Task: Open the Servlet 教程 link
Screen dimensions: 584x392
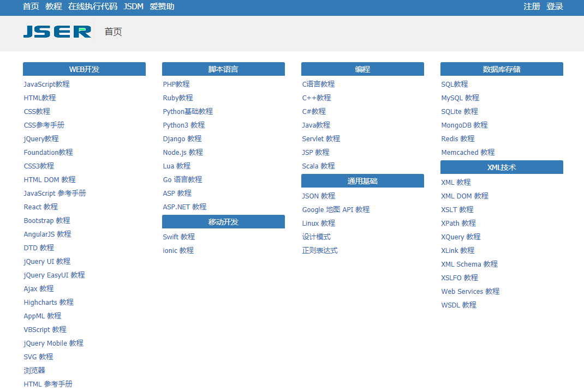Action: point(321,138)
